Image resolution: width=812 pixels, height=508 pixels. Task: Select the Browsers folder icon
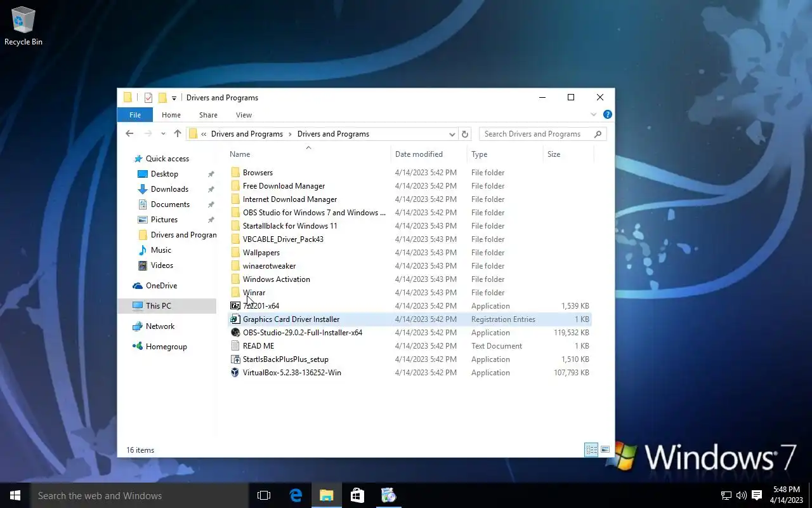click(235, 173)
